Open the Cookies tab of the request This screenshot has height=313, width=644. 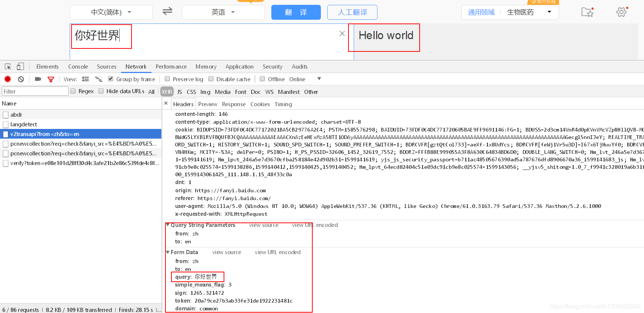tap(260, 104)
